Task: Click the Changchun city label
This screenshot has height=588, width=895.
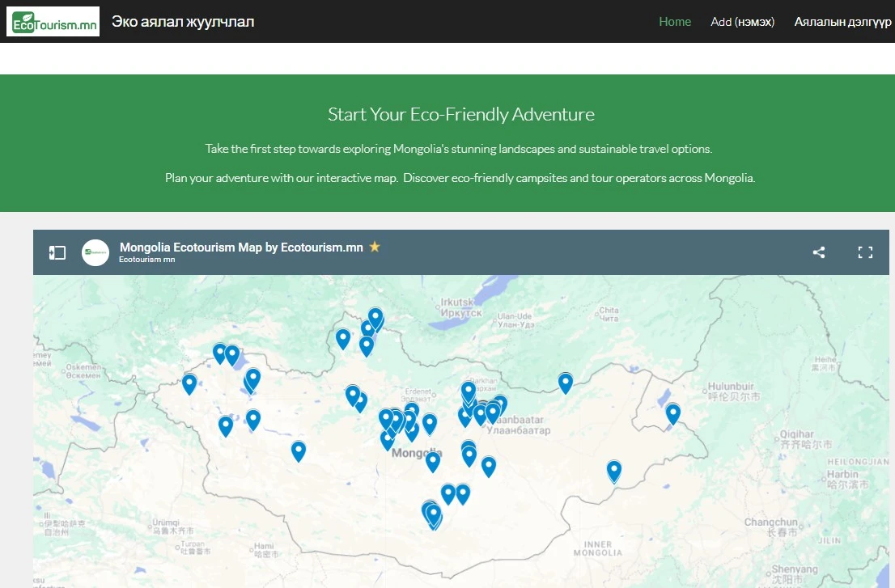Action: 770,527
